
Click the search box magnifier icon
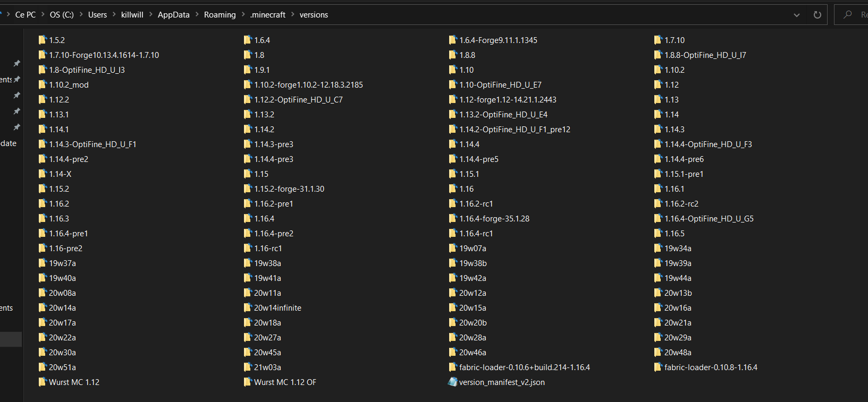point(848,15)
